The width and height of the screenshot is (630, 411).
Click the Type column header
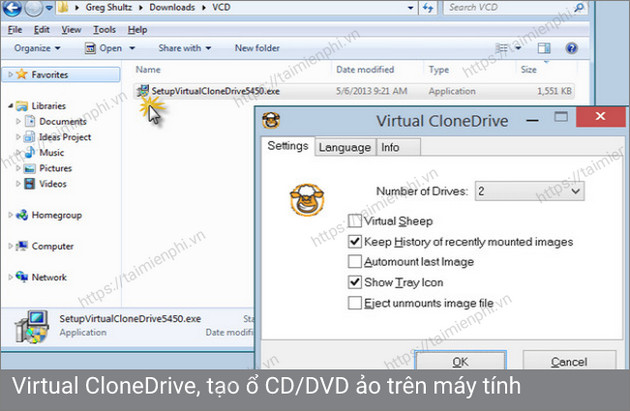pos(439,70)
